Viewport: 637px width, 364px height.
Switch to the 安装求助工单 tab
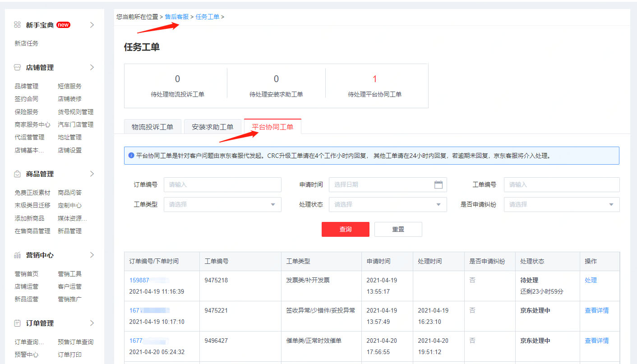click(212, 127)
